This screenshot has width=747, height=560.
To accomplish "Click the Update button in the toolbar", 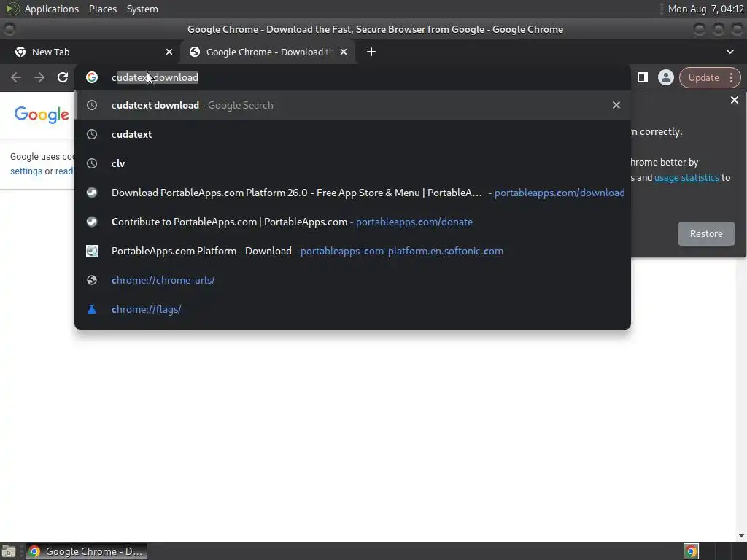I will (x=703, y=77).
